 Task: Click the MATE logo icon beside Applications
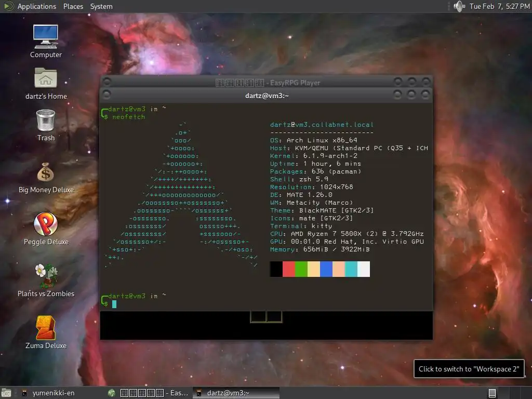pos(8,6)
